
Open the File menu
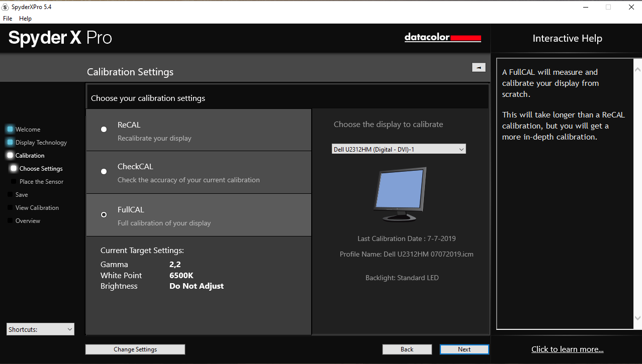click(x=8, y=19)
